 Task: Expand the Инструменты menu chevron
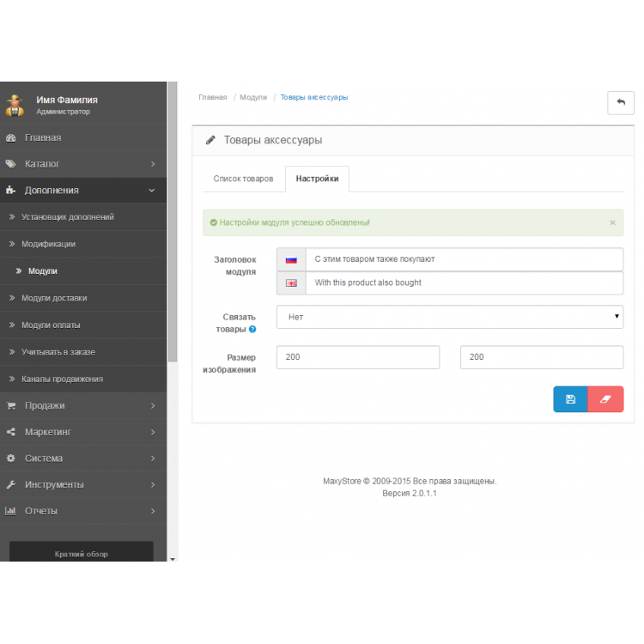point(153,484)
